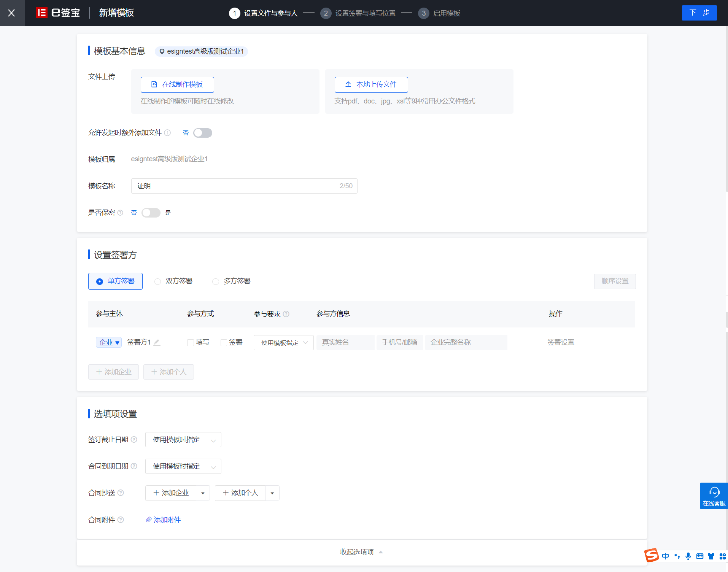Click 本地上传文件 button
This screenshot has width=728, height=572.
[x=371, y=84]
